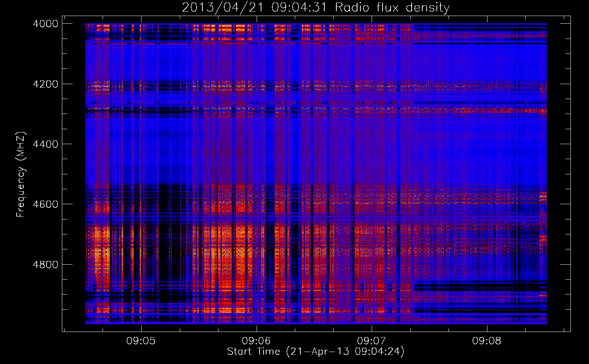Click the 4400 frequency axis label
The width and height of the screenshot is (589, 364).
[46, 144]
